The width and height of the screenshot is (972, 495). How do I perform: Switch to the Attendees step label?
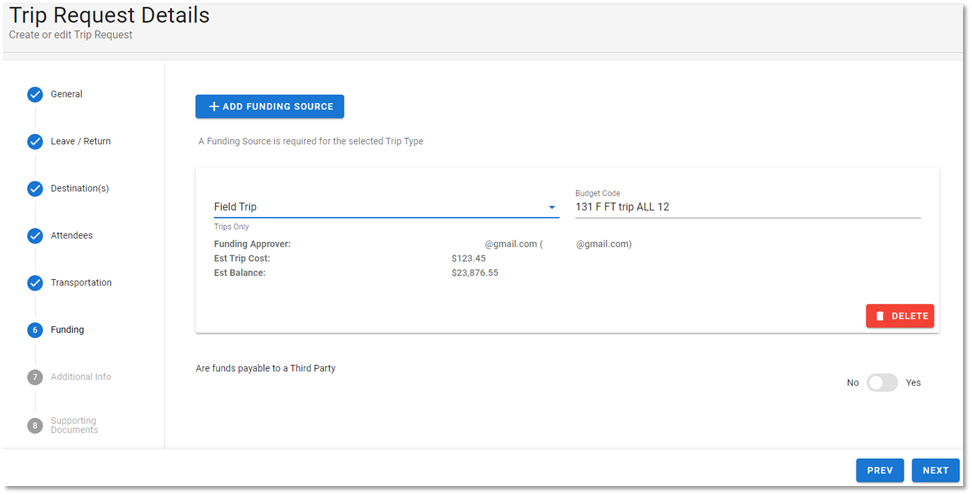coord(71,235)
